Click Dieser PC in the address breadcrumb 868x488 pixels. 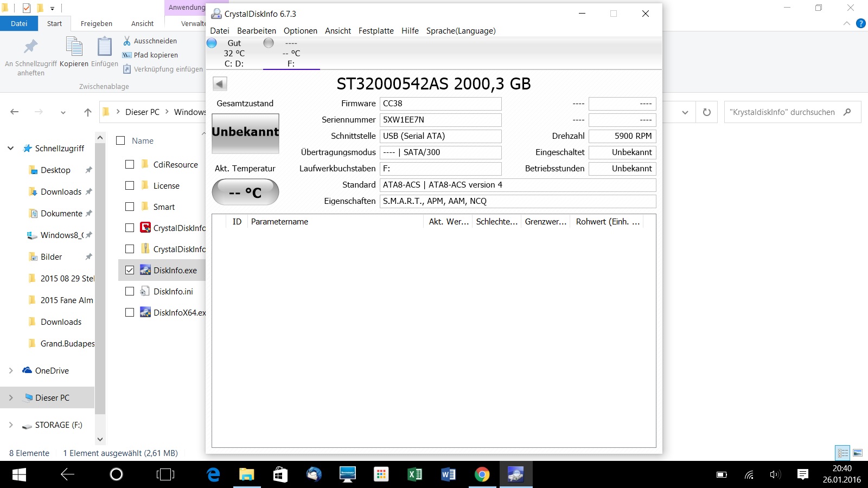tap(143, 112)
